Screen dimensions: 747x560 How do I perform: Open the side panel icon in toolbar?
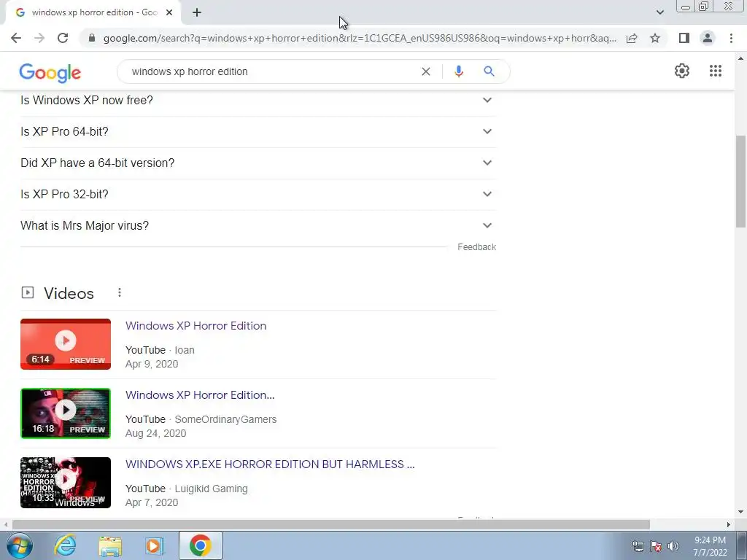pyautogui.click(x=684, y=38)
